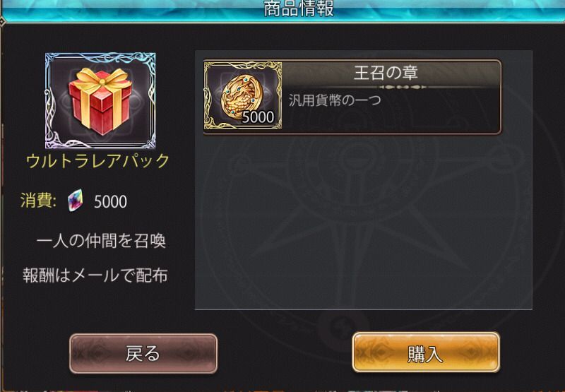The width and height of the screenshot is (565, 392).
Task: Click the 5000 crystal cost value
Action: coord(110,202)
